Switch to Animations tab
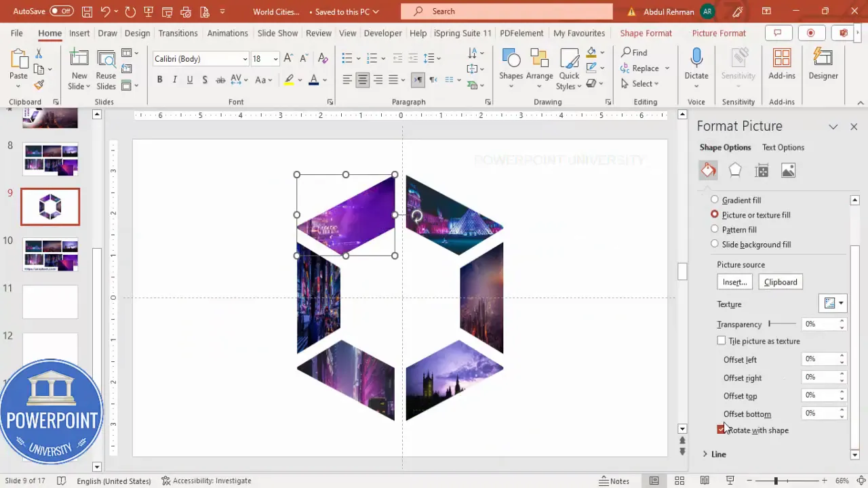 pos(227,33)
